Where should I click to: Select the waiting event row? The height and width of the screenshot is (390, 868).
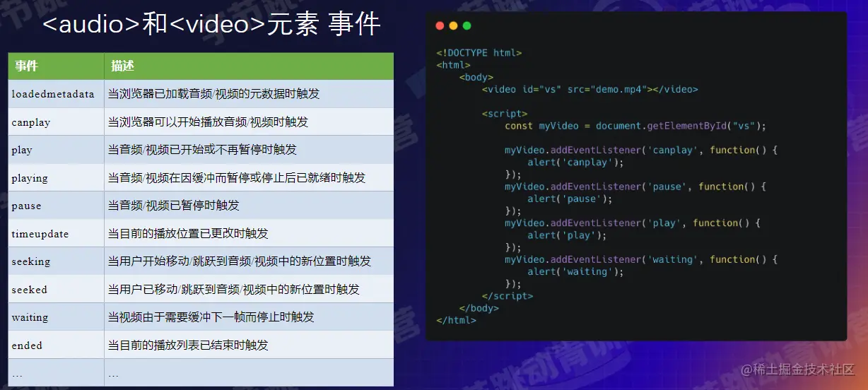pos(201,317)
